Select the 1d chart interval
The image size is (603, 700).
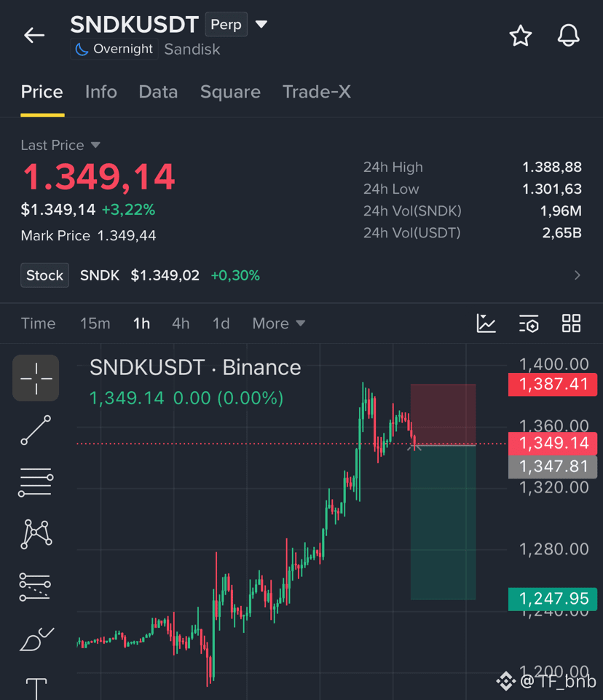pyautogui.click(x=221, y=323)
